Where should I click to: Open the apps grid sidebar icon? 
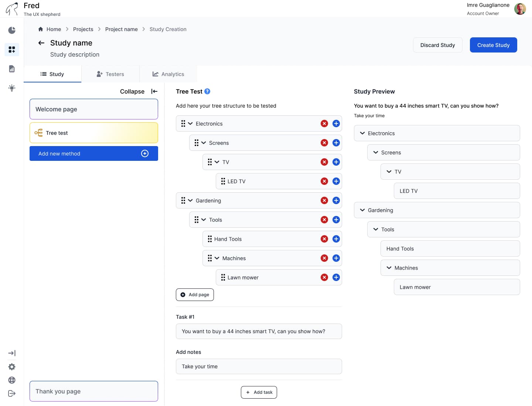12,50
